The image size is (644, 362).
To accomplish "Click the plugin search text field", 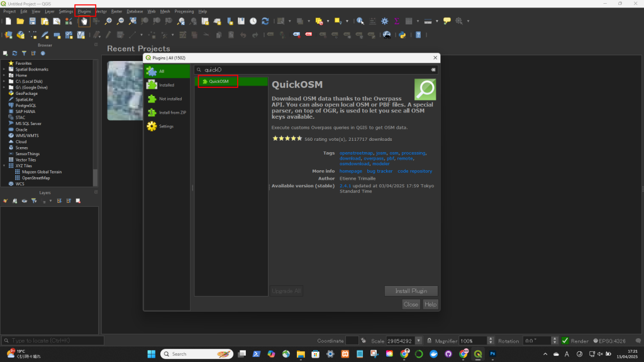I will pyautogui.click(x=314, y=70).
